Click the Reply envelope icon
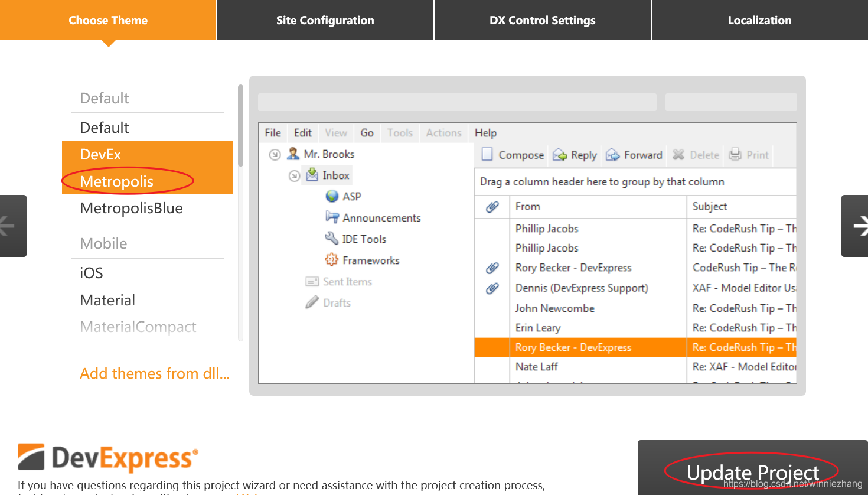 coord(560,155)
